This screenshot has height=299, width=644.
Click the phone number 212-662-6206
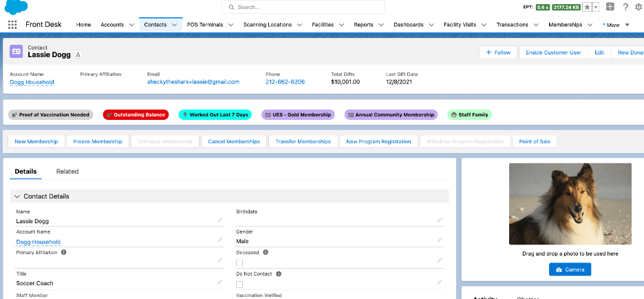pyautogui.click(x=285, y=82)
